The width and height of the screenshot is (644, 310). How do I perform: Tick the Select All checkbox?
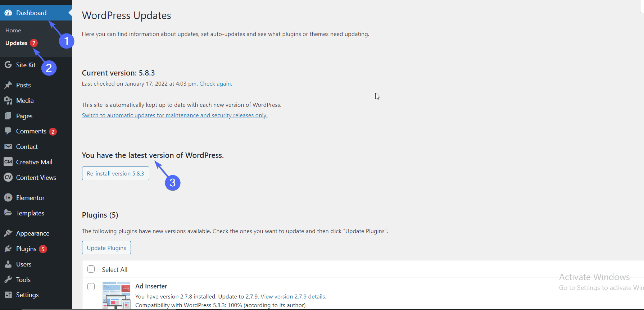pyautogui.click(x=91, y=269)
